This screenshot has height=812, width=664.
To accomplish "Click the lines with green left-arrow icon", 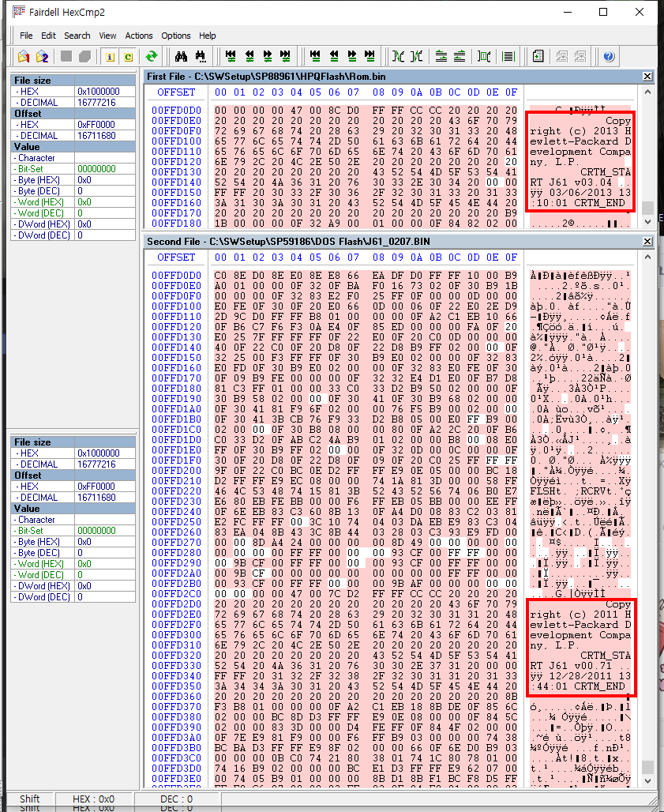I will 459,56.
